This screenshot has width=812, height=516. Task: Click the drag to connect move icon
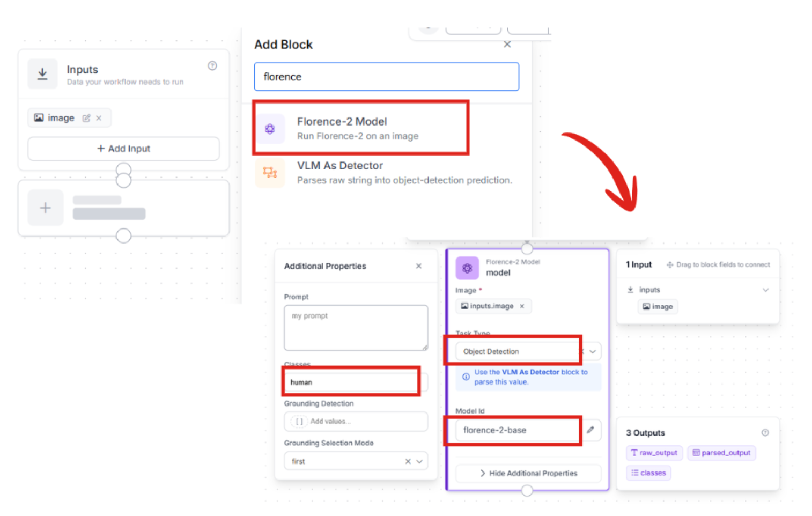tap(670, 265)
